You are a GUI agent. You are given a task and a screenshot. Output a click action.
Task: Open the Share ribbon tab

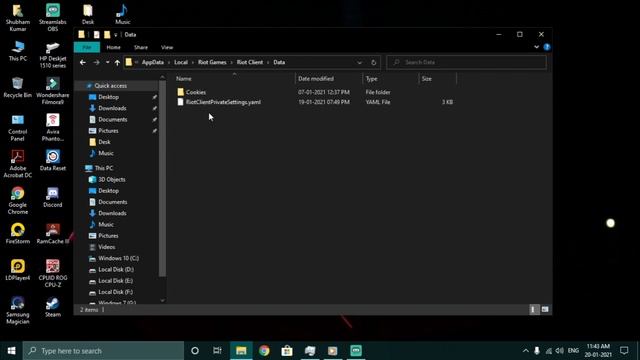(x=141, y=47)
